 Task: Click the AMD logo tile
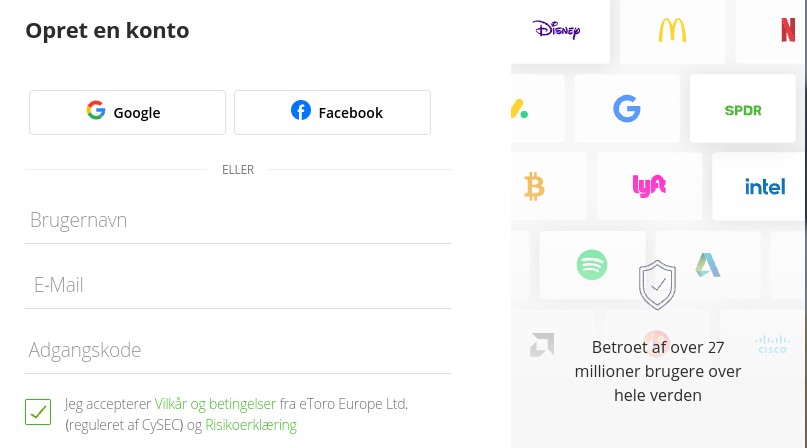coord(542,344)
